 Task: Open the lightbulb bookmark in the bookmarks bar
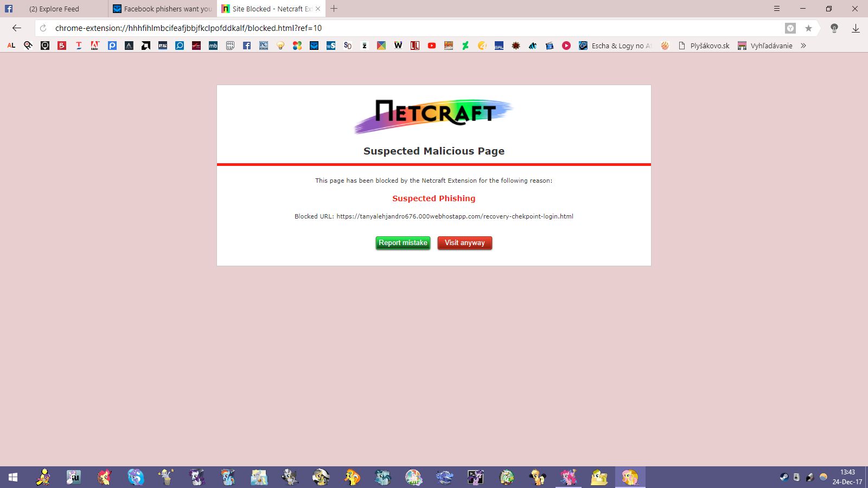[280, 46]
